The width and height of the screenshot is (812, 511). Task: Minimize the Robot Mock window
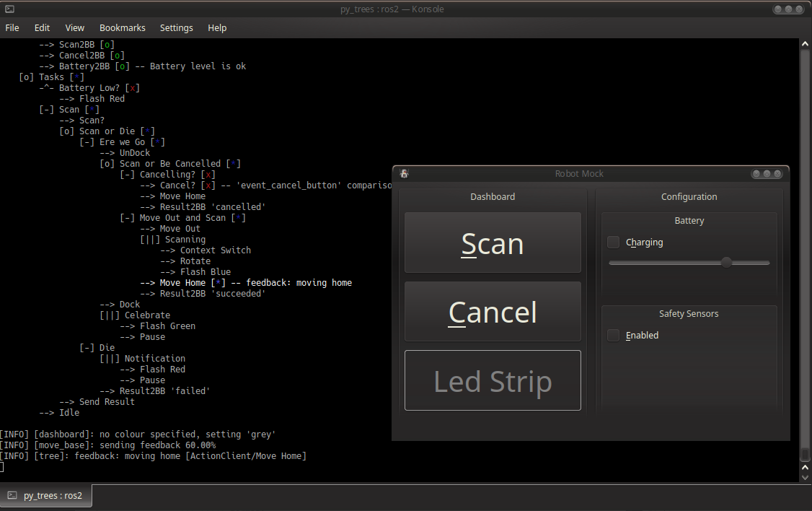coord(756,174)
